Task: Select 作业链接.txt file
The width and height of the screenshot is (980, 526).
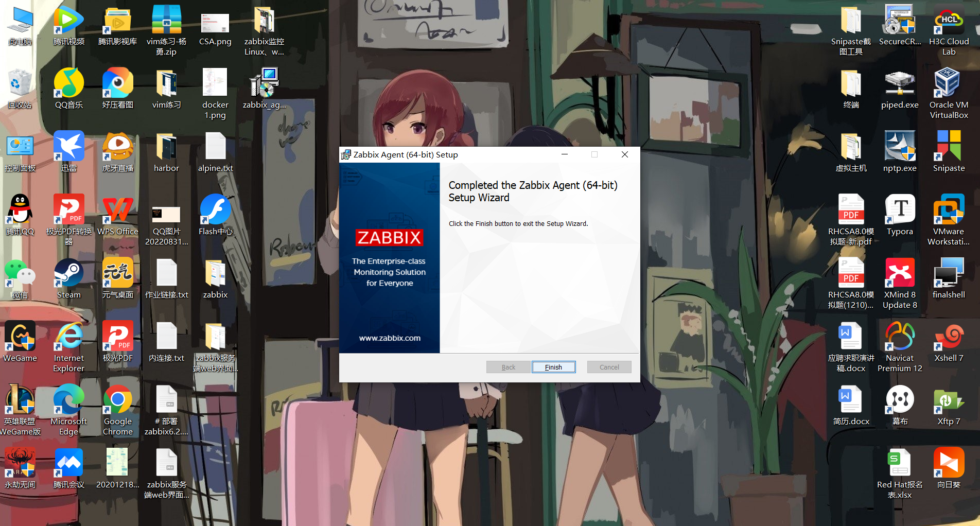Action: [x=167, y=279]
